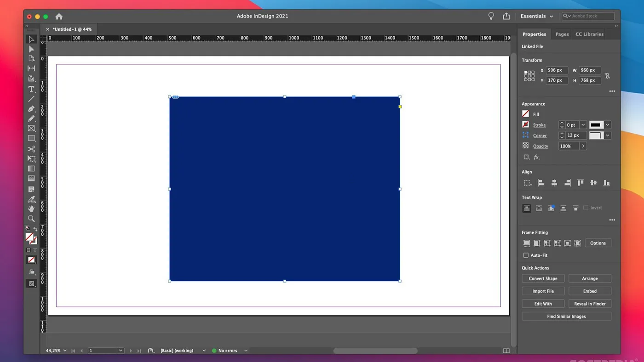Choose the Hand tool
644x362 pixels.
pos(31,209)
